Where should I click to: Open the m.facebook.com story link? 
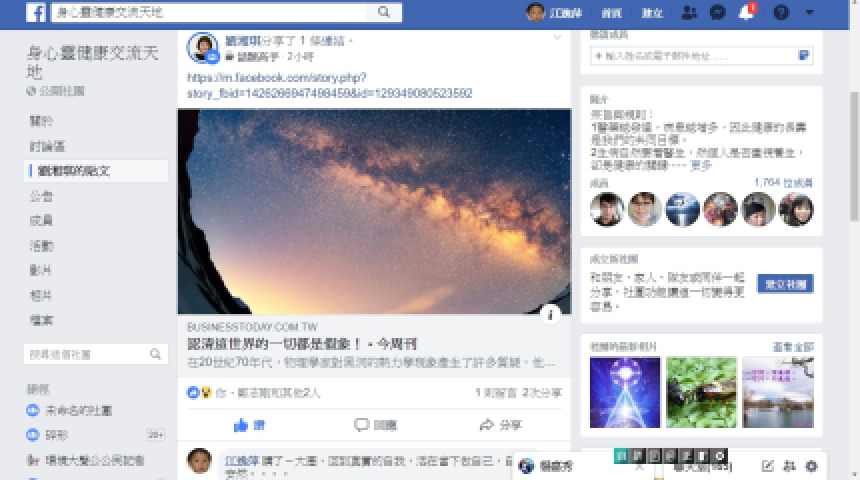click(x=329, y=86)
